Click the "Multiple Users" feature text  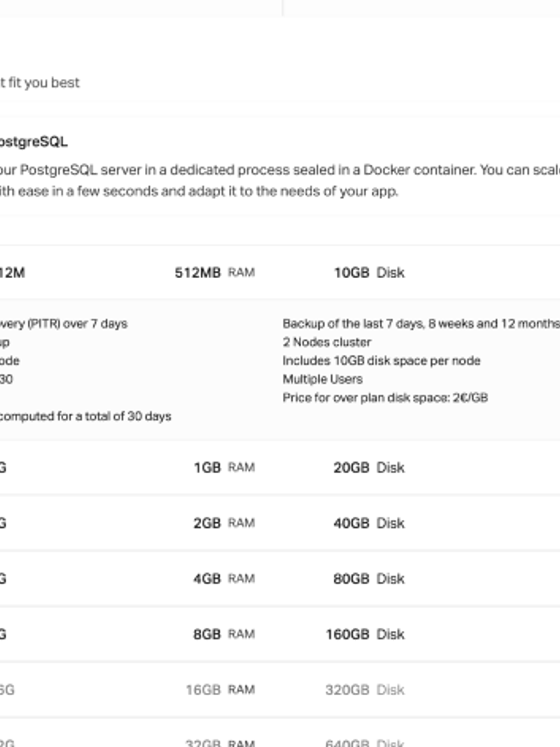[322, 379]
